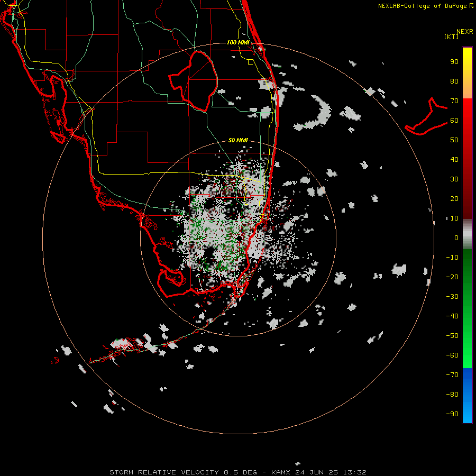Click the -40 value on the velocity scale
The image size is (476, 476).
(452, 316)
